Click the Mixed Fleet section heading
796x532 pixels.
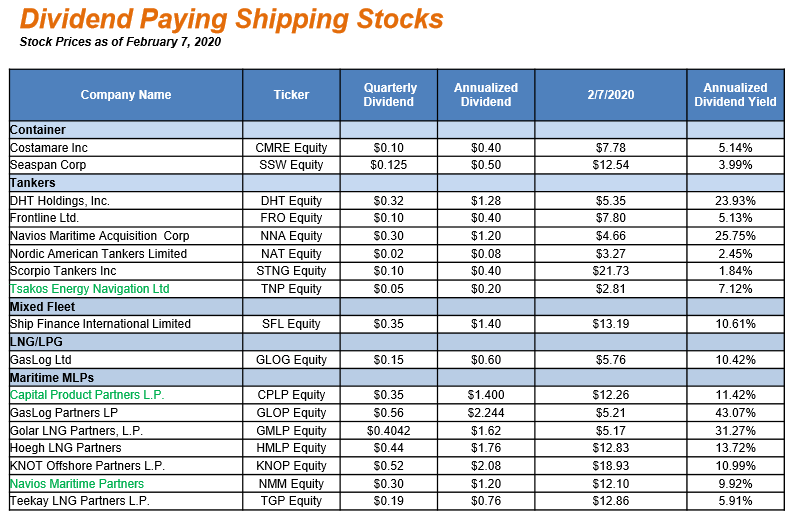coord(41,307)
